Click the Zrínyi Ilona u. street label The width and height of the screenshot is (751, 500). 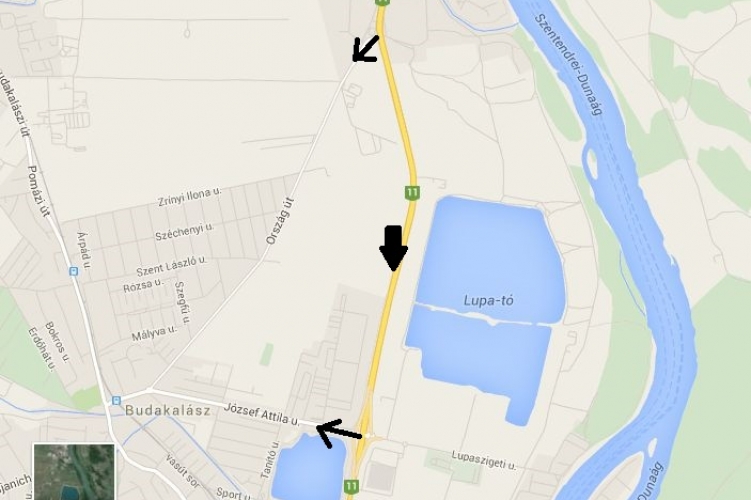pos(190,196)
